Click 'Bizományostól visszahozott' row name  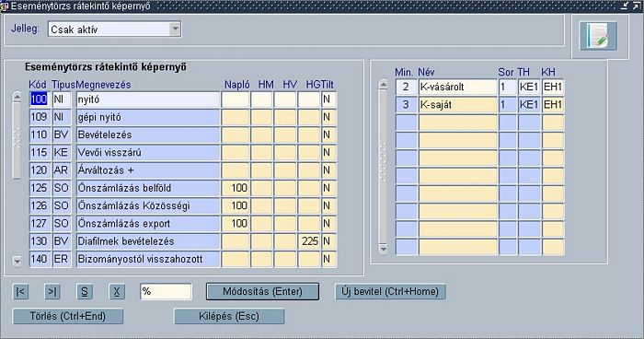tap(148, 259)
